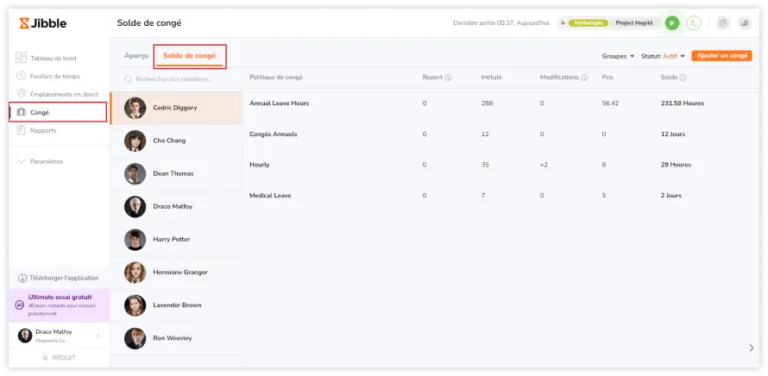Click the green-outlined person icon in header
This screenshot has width=768, height=376.
tap(694, 23)
